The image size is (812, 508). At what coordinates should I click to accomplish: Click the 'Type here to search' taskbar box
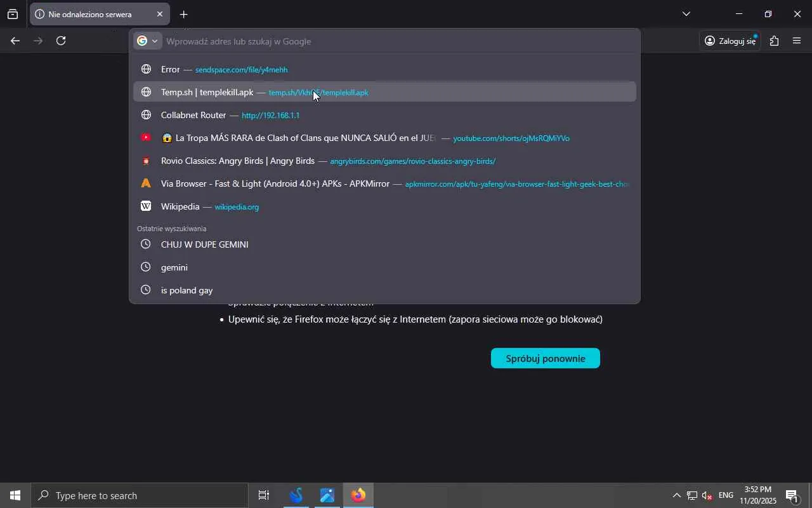tap(140, 495)
